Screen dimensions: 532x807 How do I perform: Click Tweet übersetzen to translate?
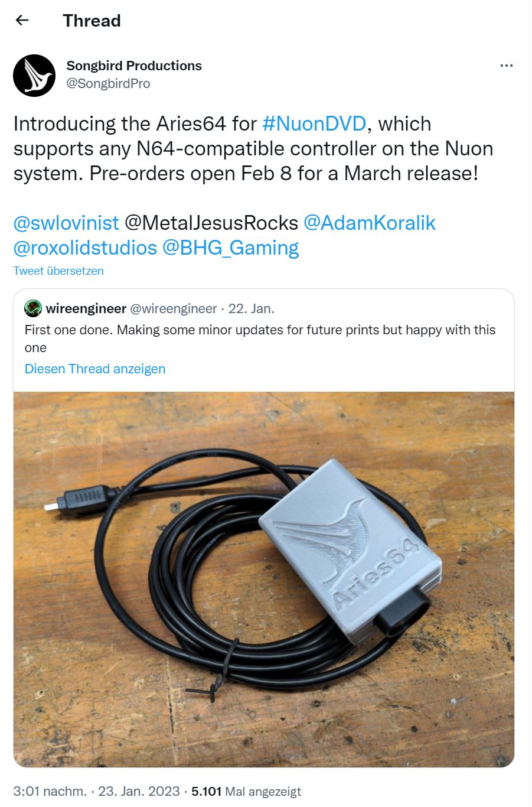[x=58, y=271]
